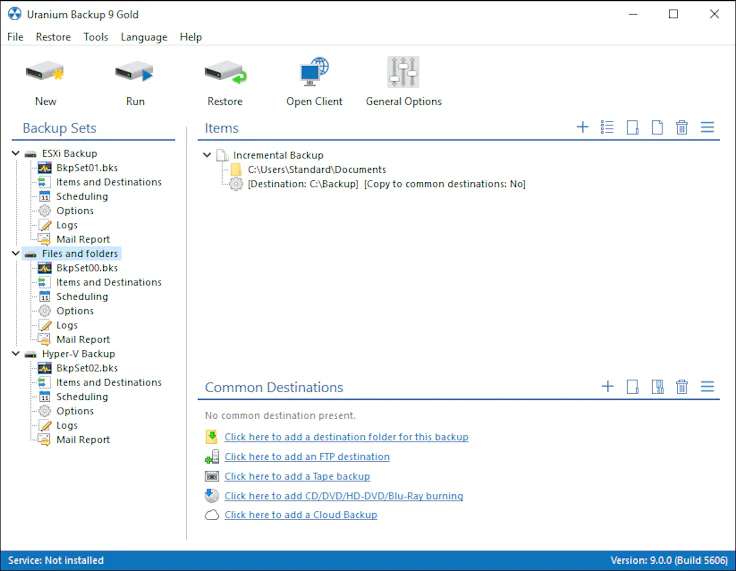
Task: Open Scheduling under Hyper-V Backup
Action: click(x=82, y=396)
